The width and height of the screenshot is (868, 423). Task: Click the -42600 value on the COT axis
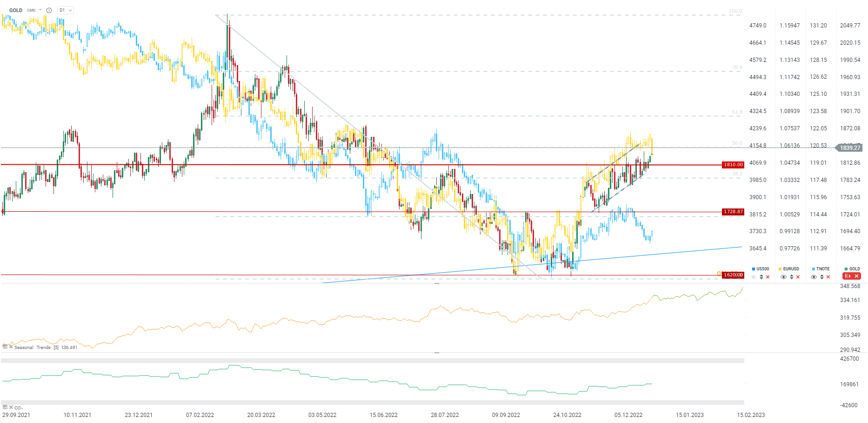click(849, 405)
